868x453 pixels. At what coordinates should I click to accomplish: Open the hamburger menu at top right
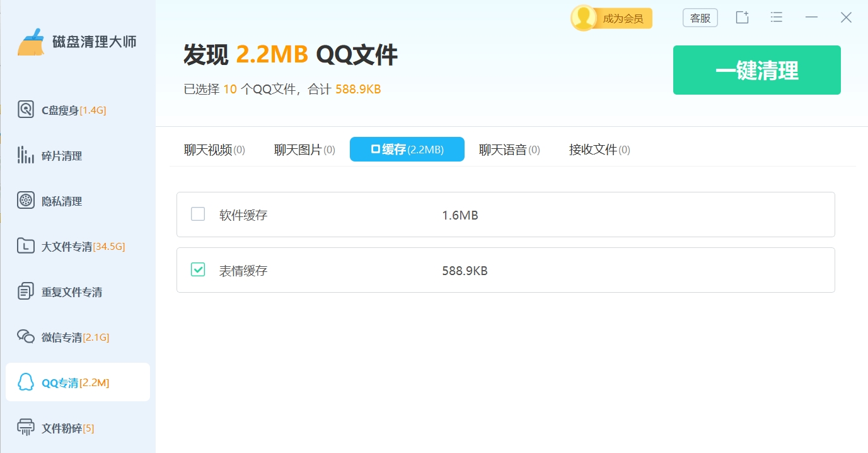click(x=776, y=17)
